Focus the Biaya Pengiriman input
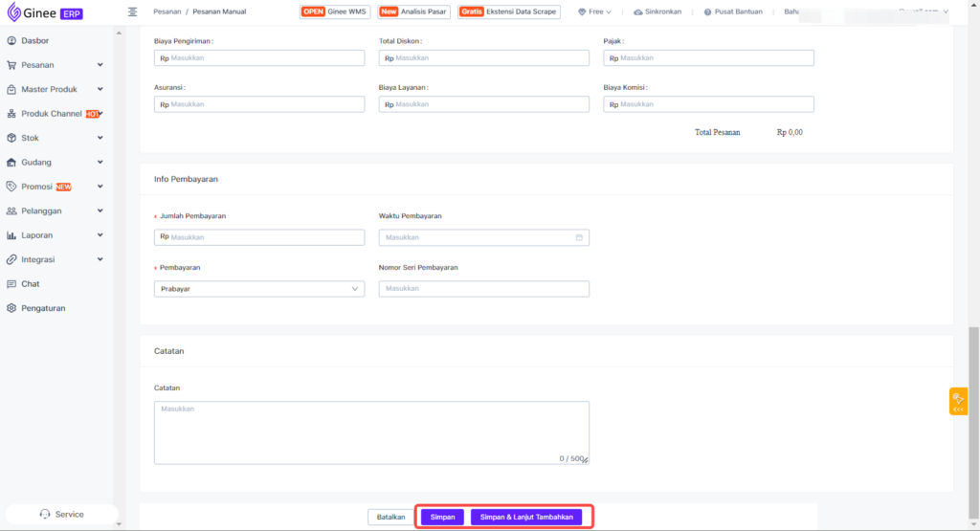Screen dimensions: 980x531 259,58
